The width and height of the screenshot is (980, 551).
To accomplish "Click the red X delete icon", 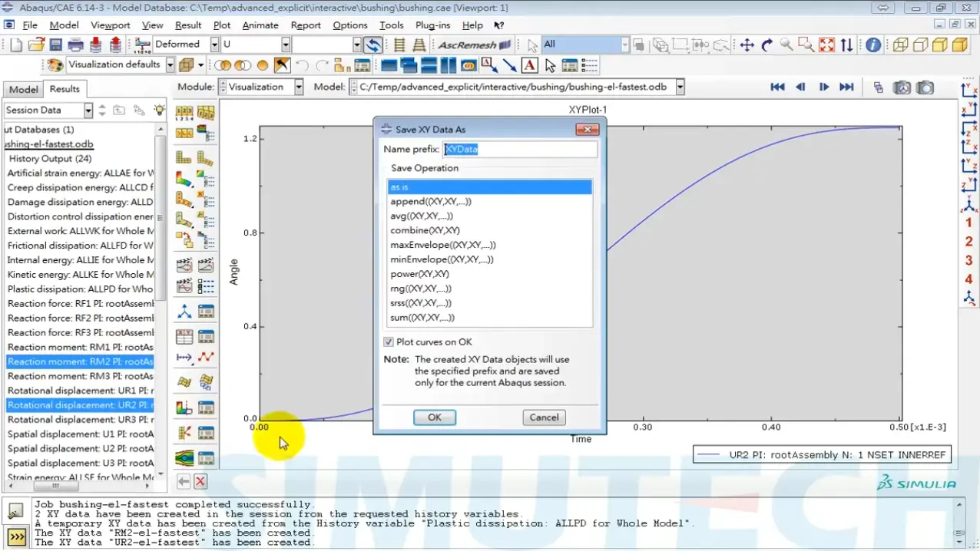I will click(200, 481).
